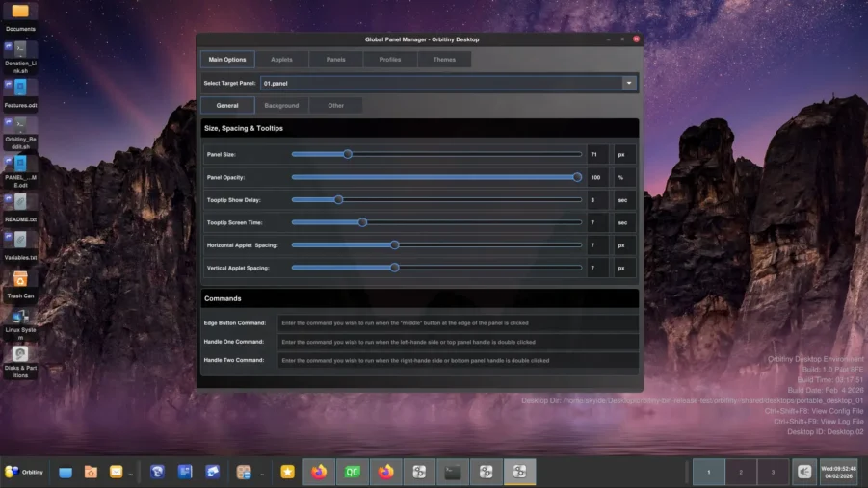The width and height of the screenshot is (868, 488).
Task: Open the Documents folder on desktop
Action: (20, 13)
